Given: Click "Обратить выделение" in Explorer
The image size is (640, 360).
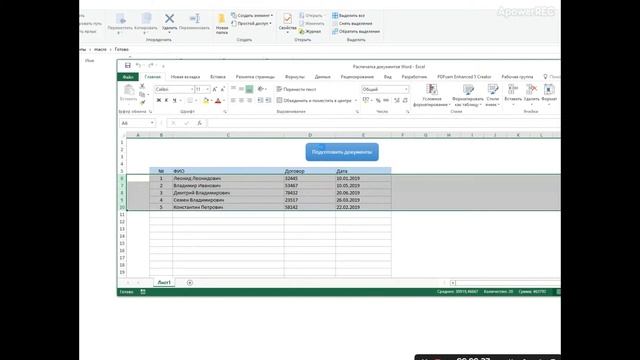Looking at the screenshot, I should coord(356,31).
